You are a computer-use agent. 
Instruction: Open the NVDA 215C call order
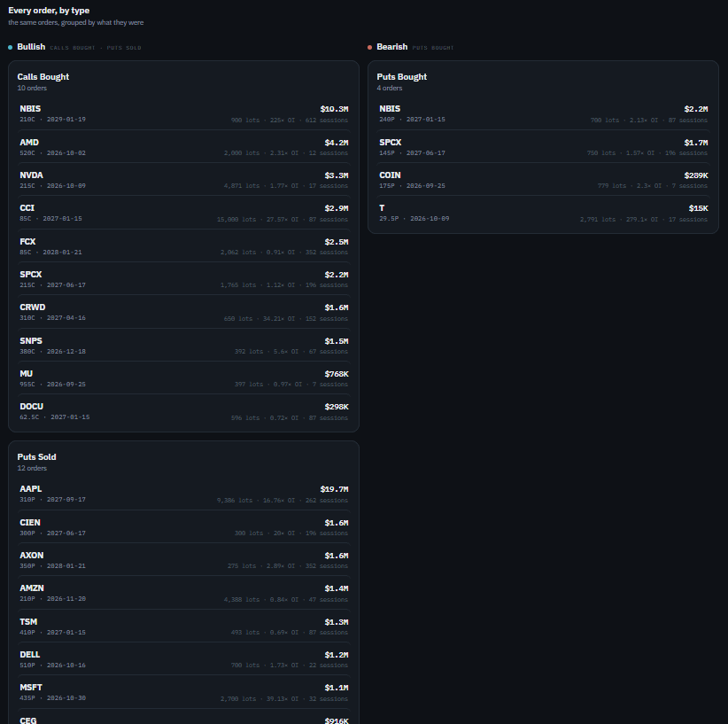184,180
